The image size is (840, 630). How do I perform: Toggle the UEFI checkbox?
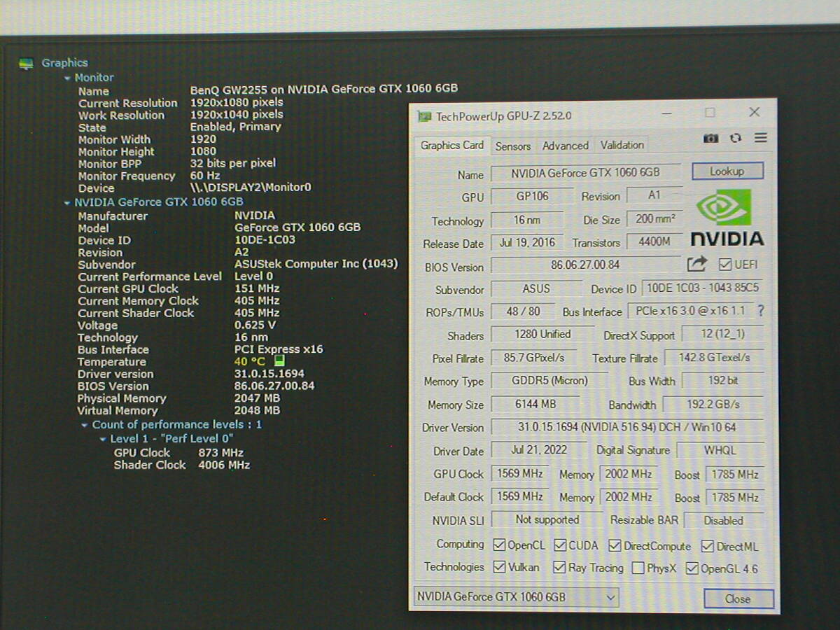point(725,265)
